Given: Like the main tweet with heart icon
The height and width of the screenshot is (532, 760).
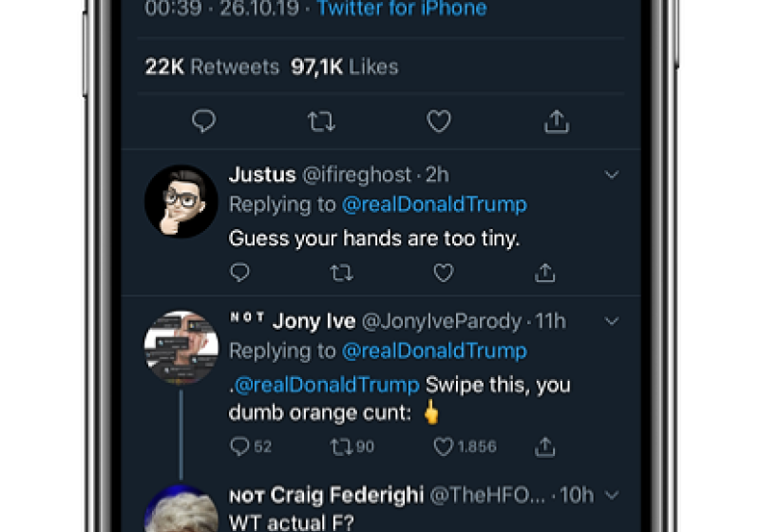Looking at the screenshot, I should click(438, 122).
